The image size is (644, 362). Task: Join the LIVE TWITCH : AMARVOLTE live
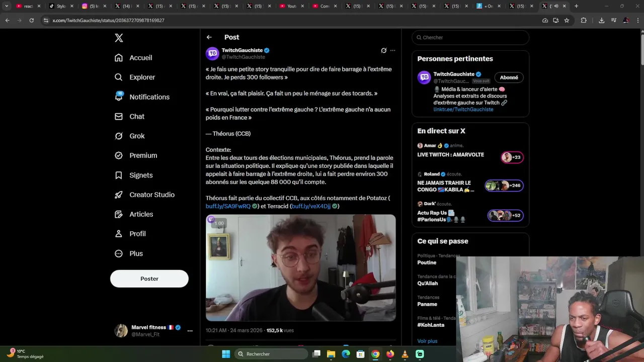(450, 155)
